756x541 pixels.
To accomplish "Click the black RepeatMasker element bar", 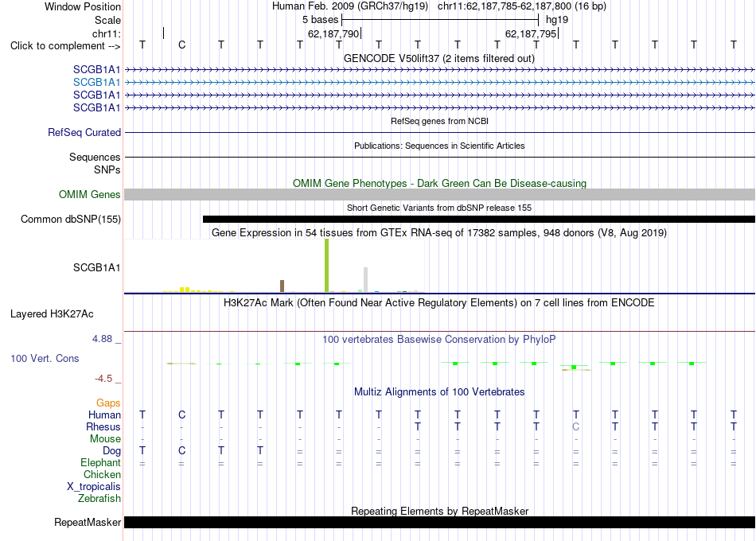I will pyautogui.click(x=439, y=522).
